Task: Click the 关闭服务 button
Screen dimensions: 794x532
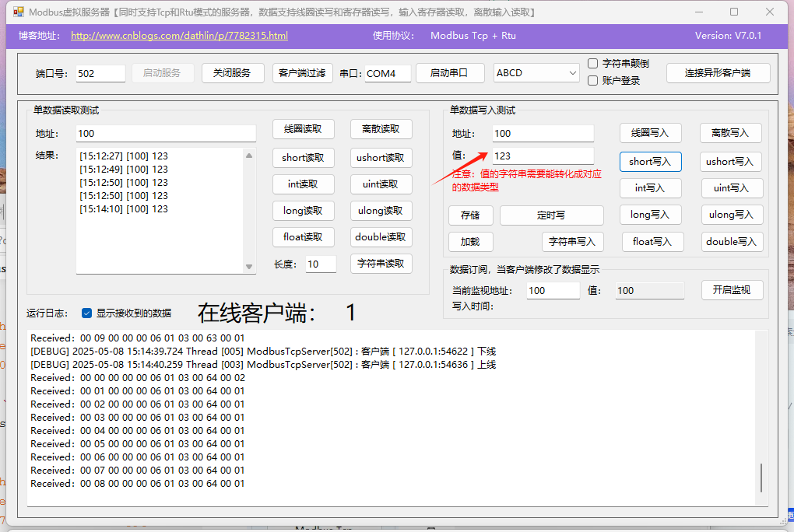Action: coord(233,72)
